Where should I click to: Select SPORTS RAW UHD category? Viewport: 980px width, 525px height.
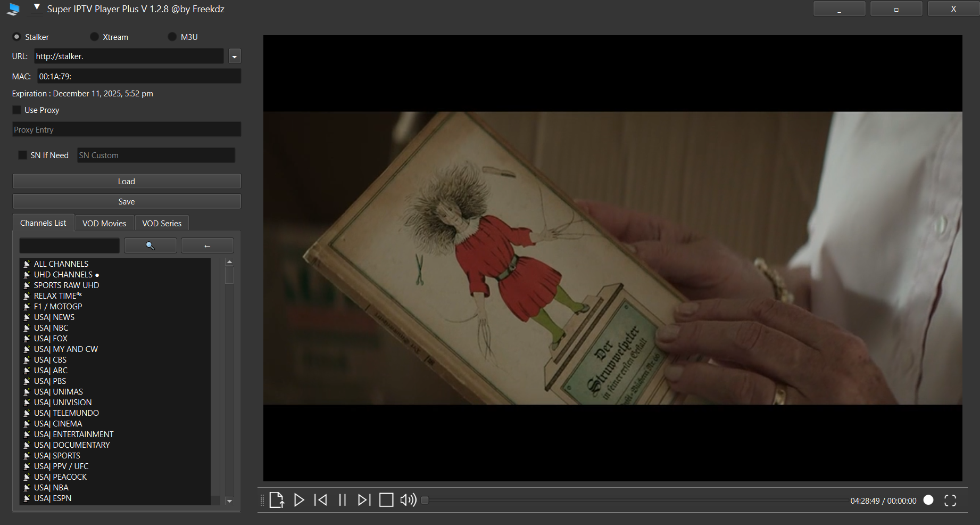pyautogui.click(x=67, y=285)
